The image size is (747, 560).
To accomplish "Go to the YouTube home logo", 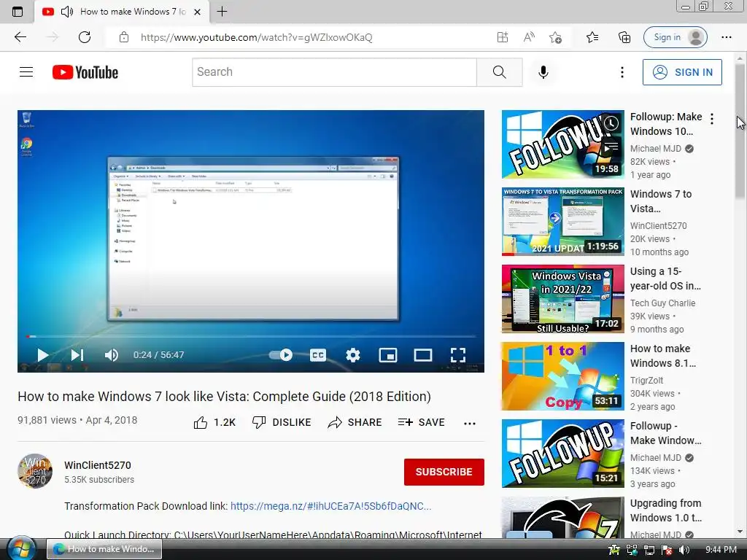I will [85, 72].
